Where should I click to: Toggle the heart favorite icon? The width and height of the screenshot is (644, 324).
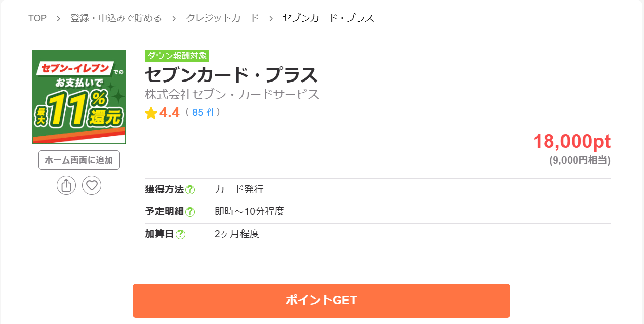pos(92,185)
